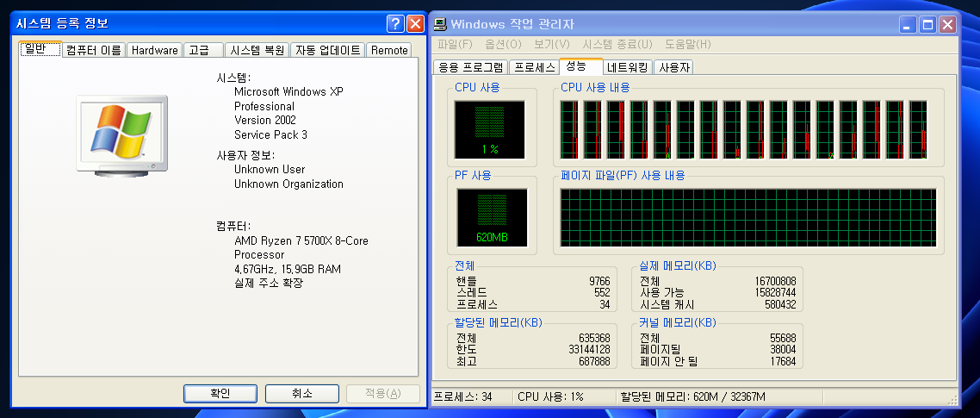Click the 스레드 value 552
This screenshot has height=418, width=980.
coord(602,293)
